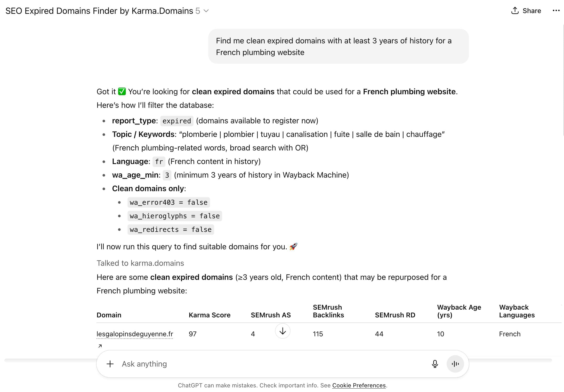Click the Wayback Age column header

pyautogui.click(x=459, y=311)
